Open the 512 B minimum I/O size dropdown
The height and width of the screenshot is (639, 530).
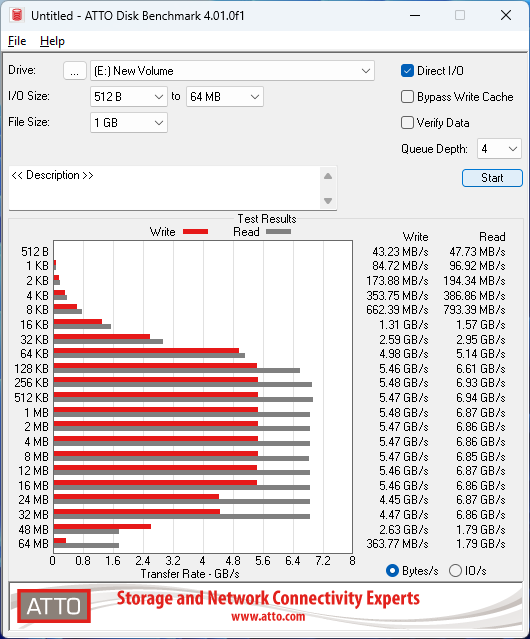129,97
